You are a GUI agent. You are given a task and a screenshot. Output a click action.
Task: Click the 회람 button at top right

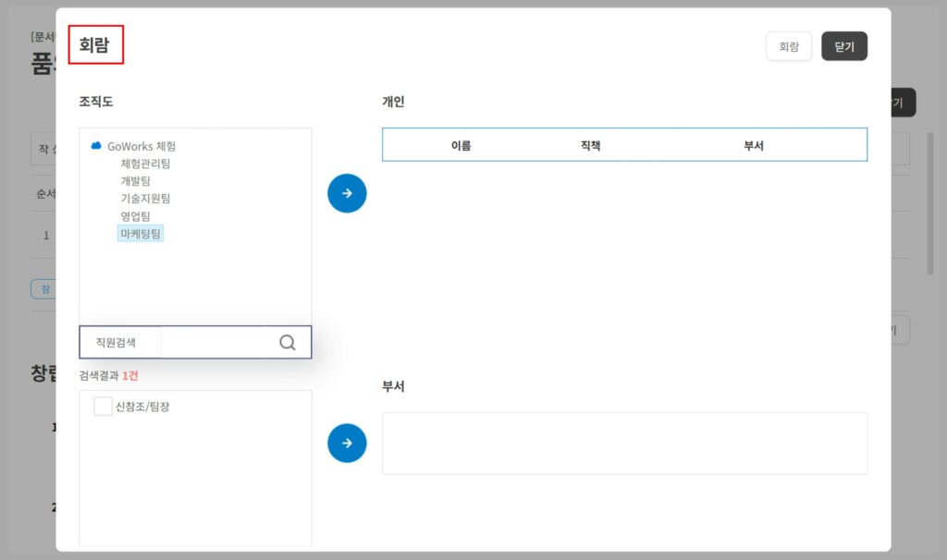click(789, 46)
